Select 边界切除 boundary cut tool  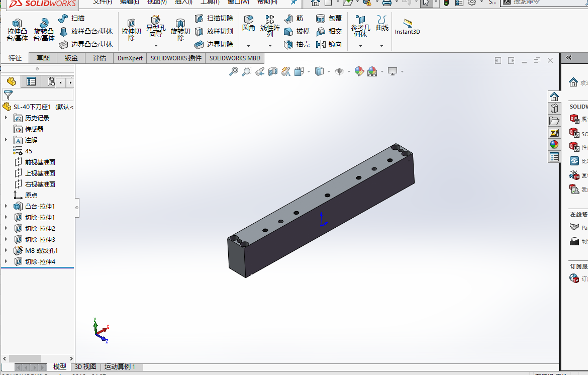tap(214, 44)
